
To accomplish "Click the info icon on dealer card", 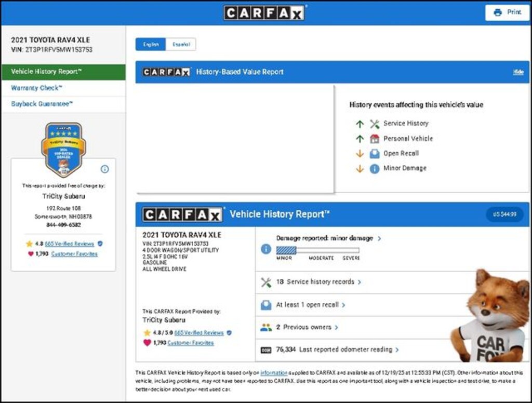I will pyautogui.click(x=104, y=169).
